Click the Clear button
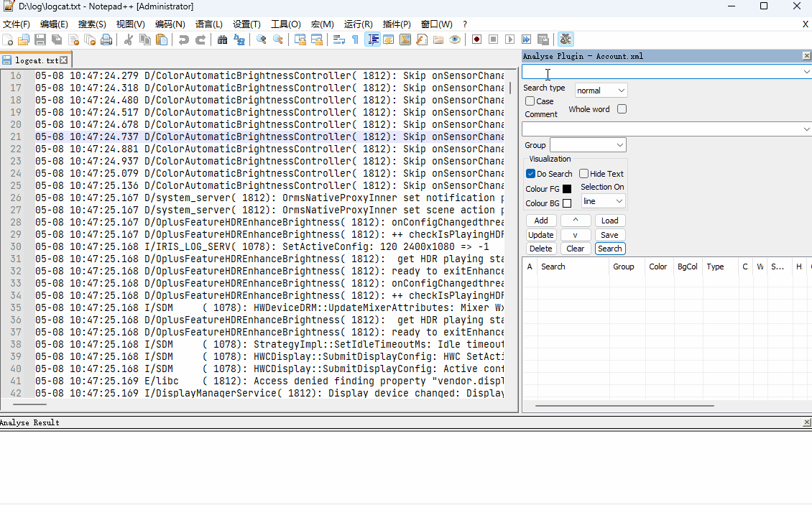 (576, 249)
